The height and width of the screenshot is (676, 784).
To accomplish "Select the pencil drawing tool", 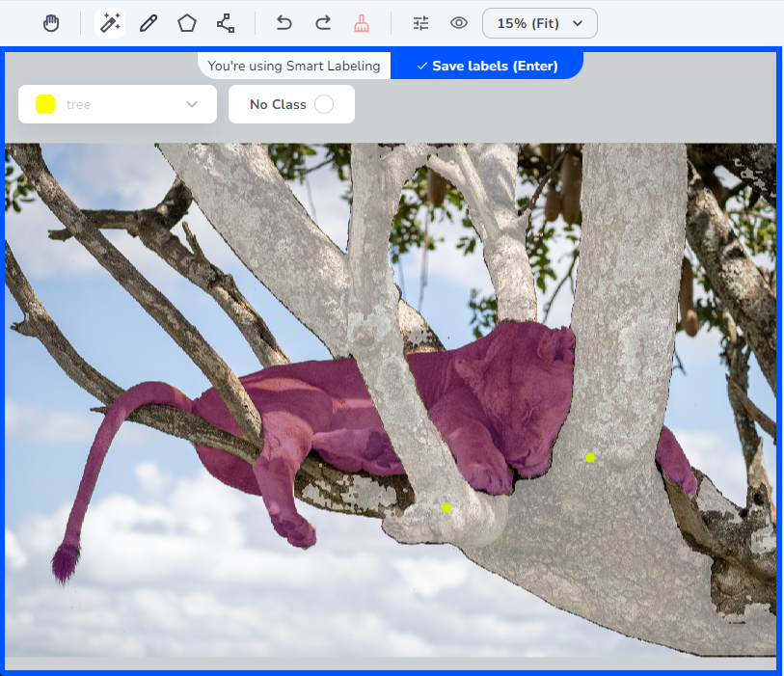I will pos(148,23).
